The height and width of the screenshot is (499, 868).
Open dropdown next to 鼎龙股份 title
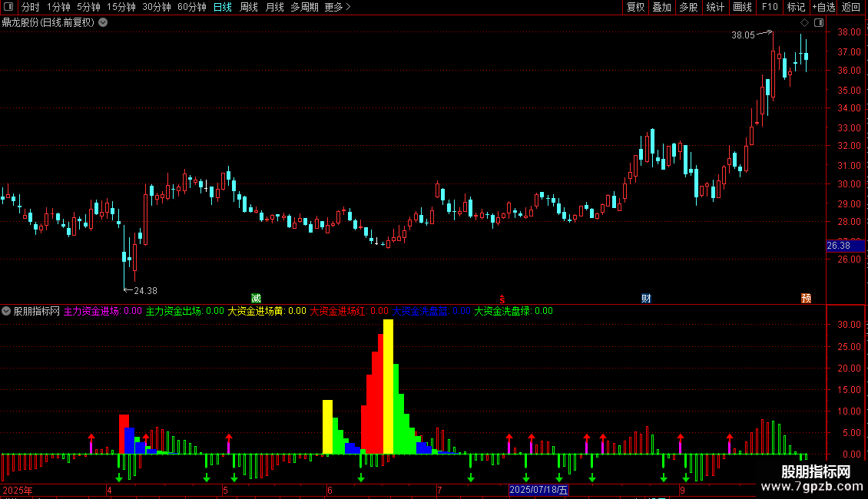tap(103, 23)
